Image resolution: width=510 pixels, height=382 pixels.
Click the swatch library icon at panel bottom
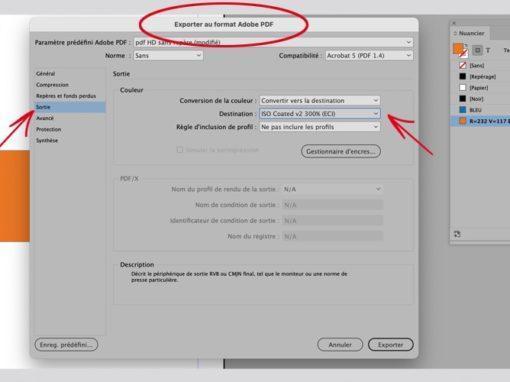(457, 235)
